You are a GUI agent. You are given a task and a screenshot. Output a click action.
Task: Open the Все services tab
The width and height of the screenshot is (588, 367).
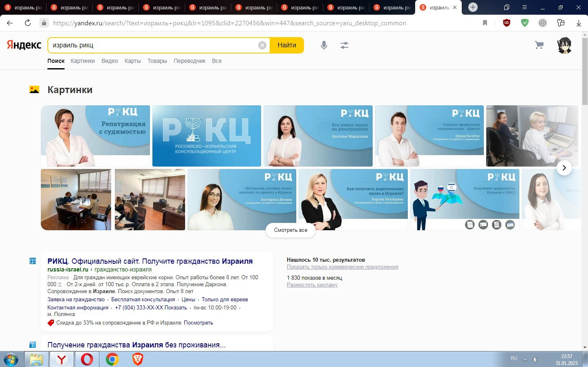217,61
